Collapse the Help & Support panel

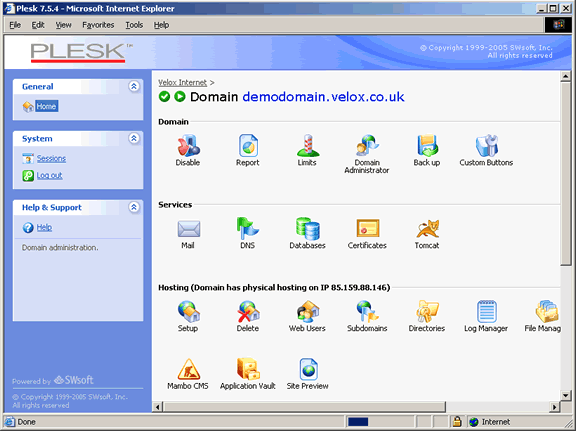coord(134,207)
